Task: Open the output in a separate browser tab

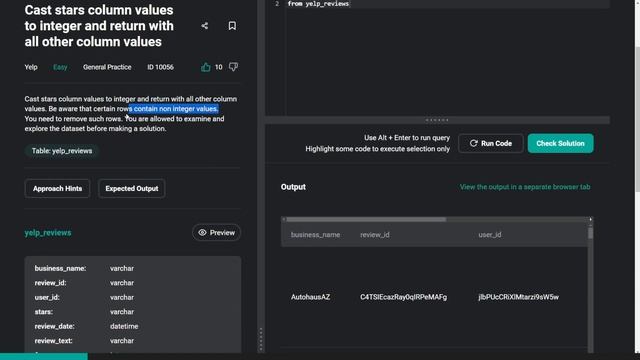Action: [525, 187]
